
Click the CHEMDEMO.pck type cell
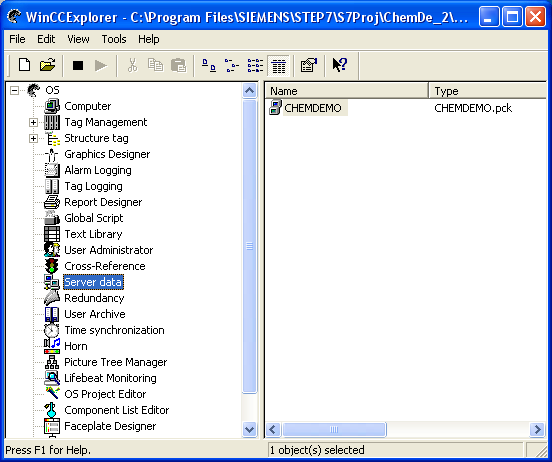pyautogui.click(x=473, y=108)
